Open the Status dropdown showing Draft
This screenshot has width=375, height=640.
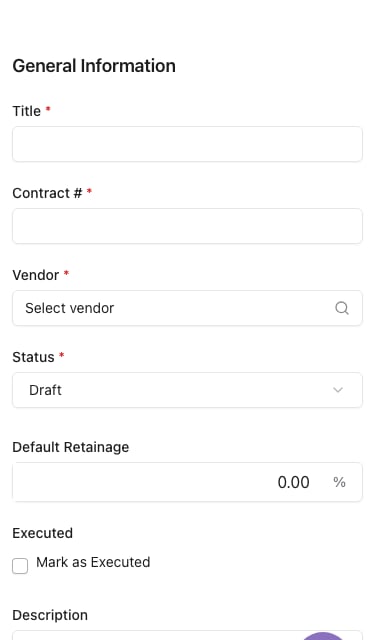click(187, 390)
